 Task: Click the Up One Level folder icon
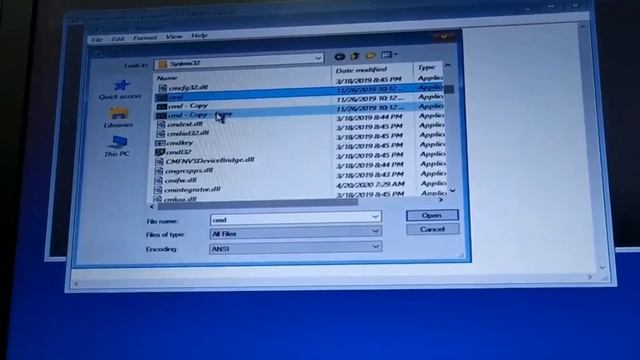click(x=355, y=56)
